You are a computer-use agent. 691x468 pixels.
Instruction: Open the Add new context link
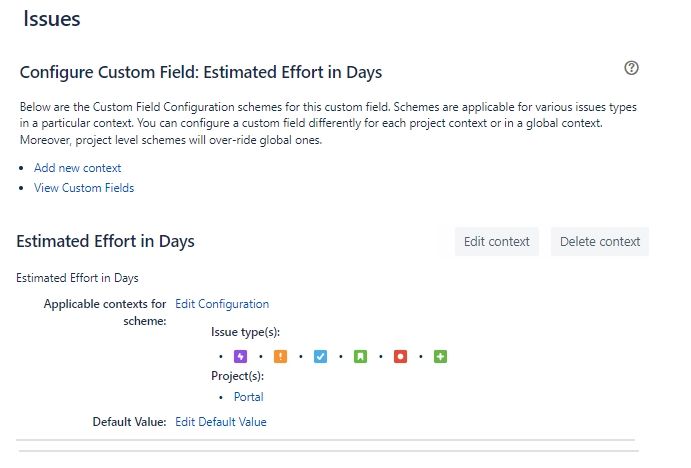(x=78, y=168)
